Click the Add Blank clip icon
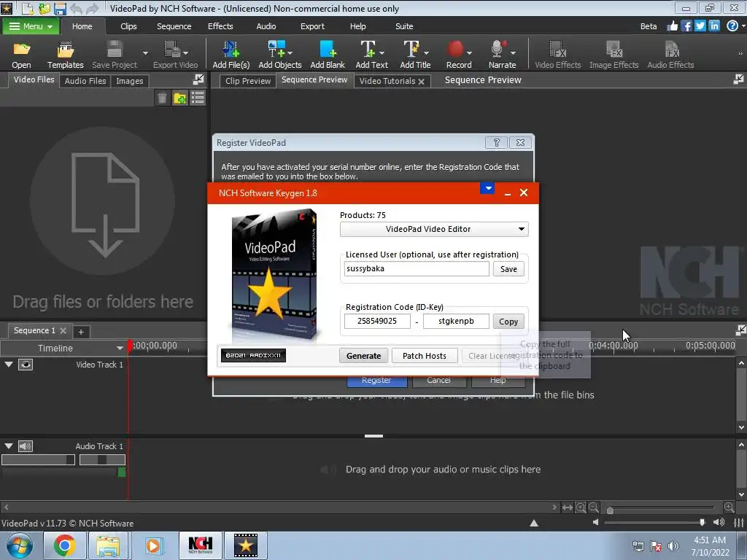This screenshot has width=747, height=560. click(x=328, y=49)
